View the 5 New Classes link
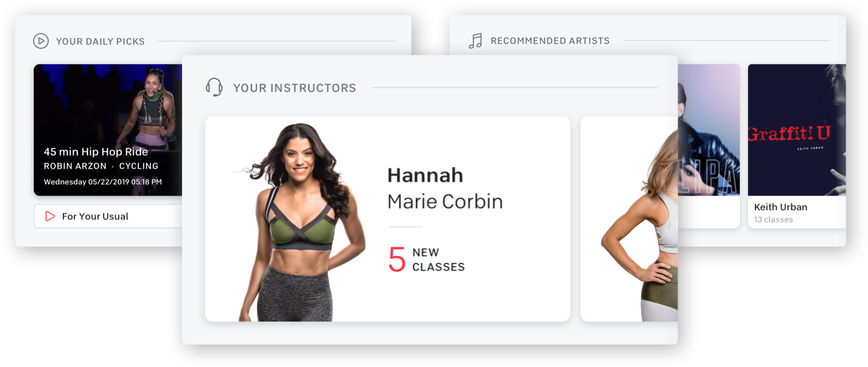Image resolution: width=868 pixels, height=367 pixels. (x=426, y=260)
